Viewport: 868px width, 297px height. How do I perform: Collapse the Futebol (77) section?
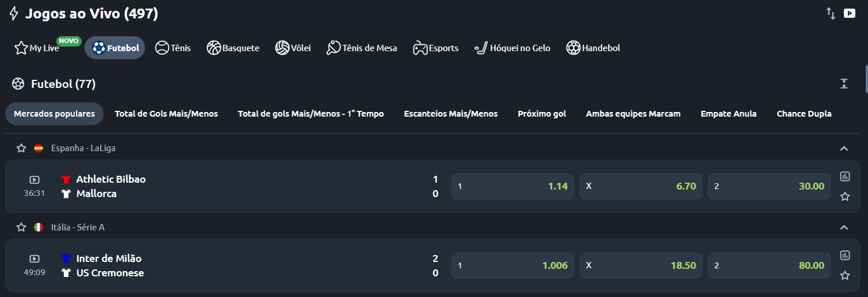click(844, 84)
